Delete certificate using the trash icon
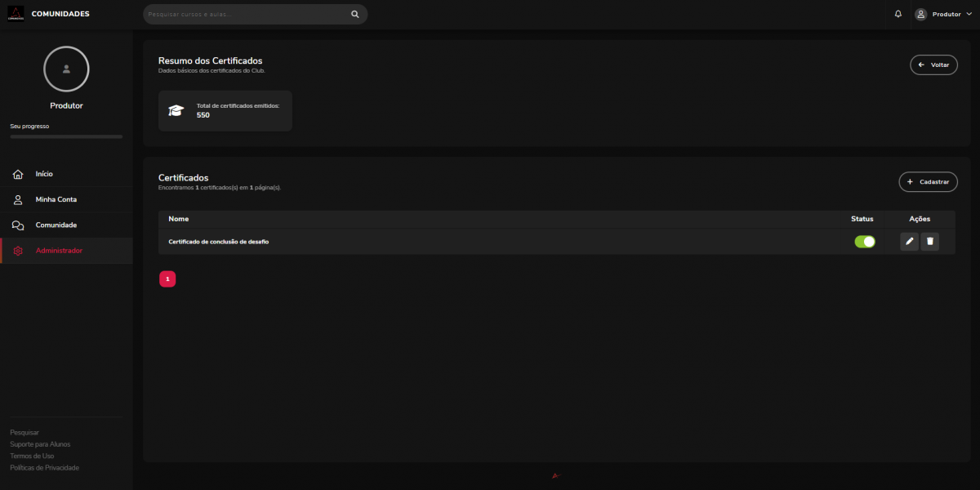The image size is (980, 490). pos(929,241)
